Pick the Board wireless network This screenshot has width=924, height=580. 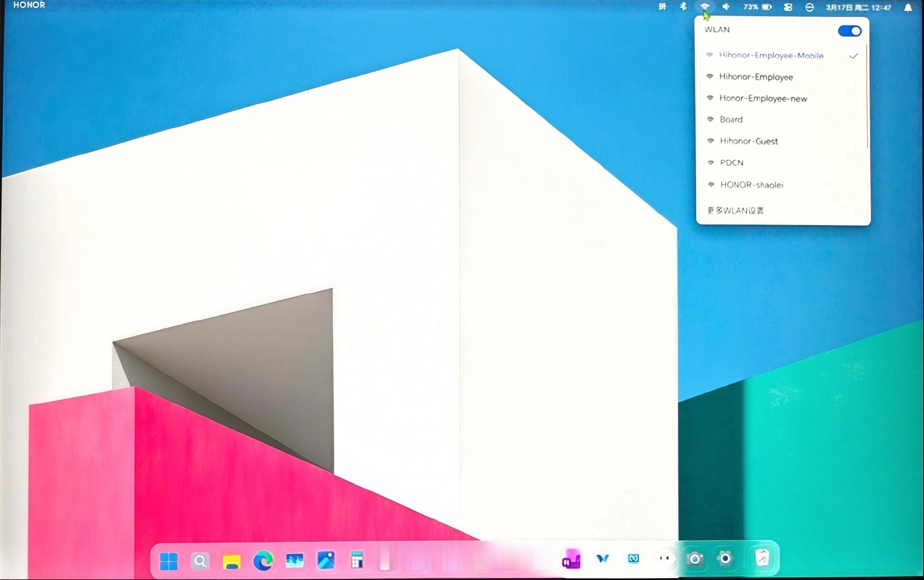tap(731, 120)
